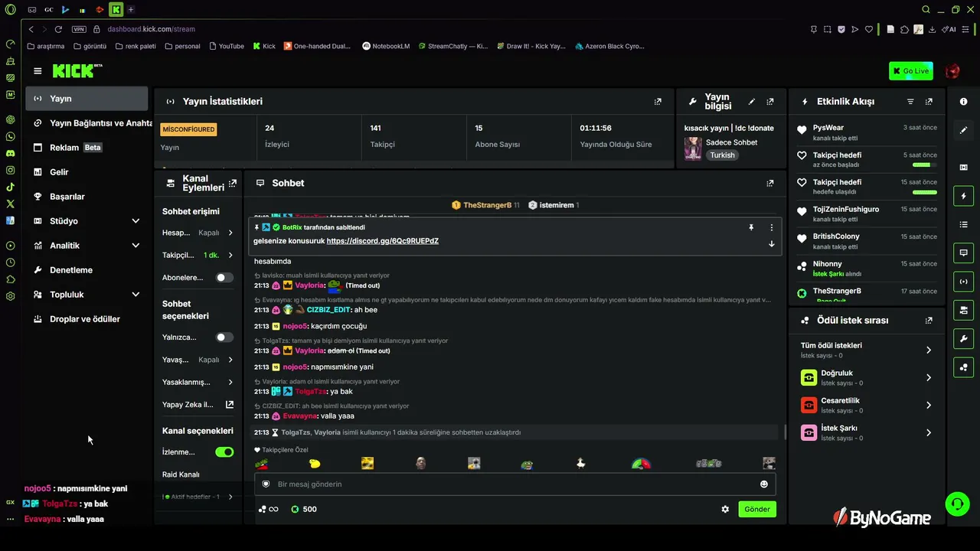Open pinned message three-dot options
Screen dimensions: 980x551
coord(771,227)
